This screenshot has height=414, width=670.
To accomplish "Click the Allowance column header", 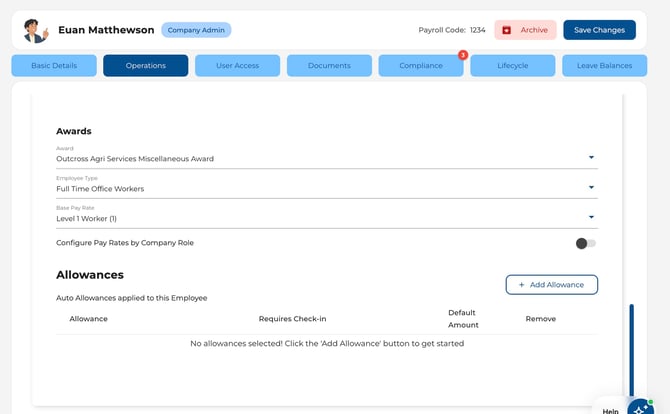I will click(88, 319).
